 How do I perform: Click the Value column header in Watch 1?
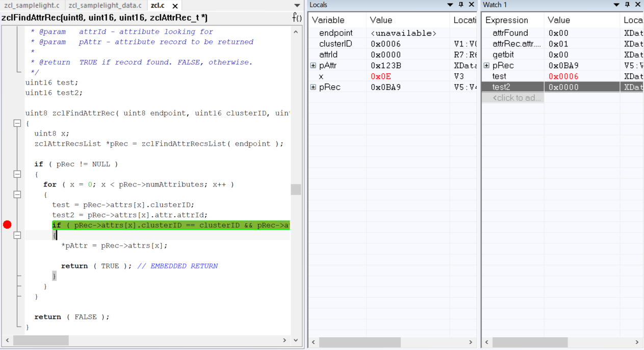coord(582,20)
